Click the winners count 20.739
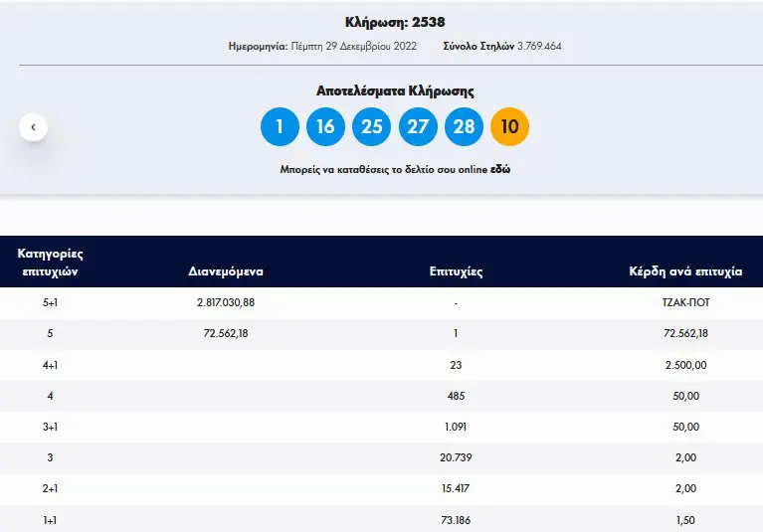 [456, 457]
